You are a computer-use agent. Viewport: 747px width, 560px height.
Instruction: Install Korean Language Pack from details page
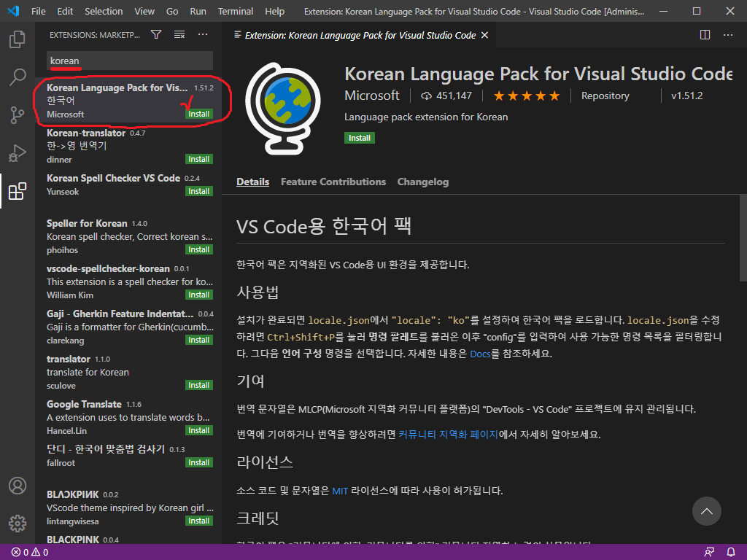(359, 138)
